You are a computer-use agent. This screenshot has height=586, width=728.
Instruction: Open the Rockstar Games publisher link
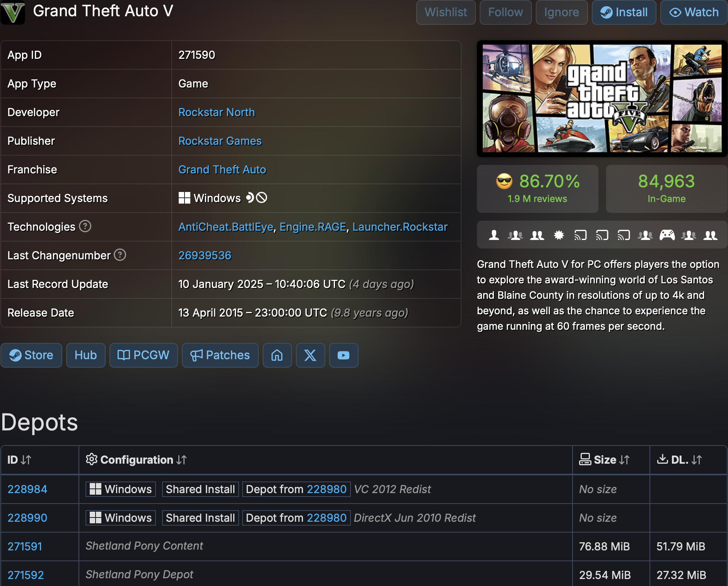click(x=220, y=141)
